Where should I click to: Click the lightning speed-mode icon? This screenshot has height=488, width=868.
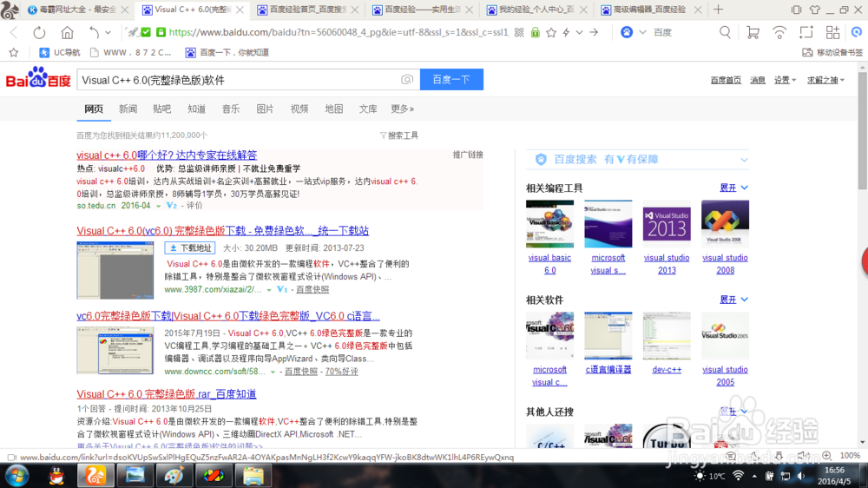pos(566,33)
